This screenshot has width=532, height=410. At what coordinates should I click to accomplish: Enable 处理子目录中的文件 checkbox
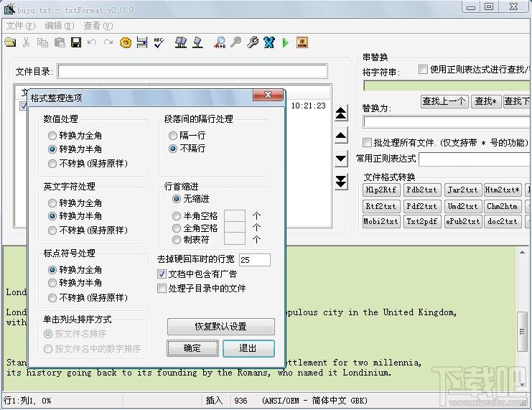point(162,289)
